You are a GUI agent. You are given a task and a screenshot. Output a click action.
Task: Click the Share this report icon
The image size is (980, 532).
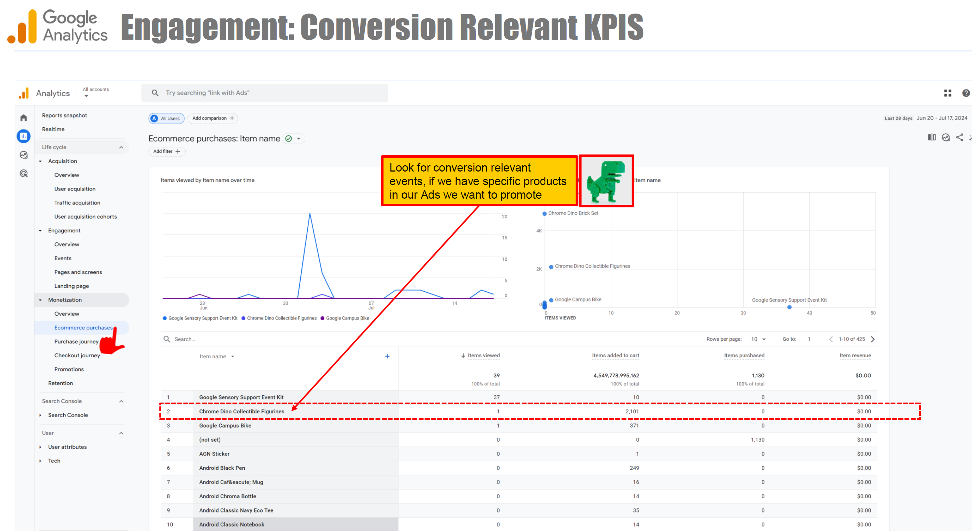click(959, 138)
